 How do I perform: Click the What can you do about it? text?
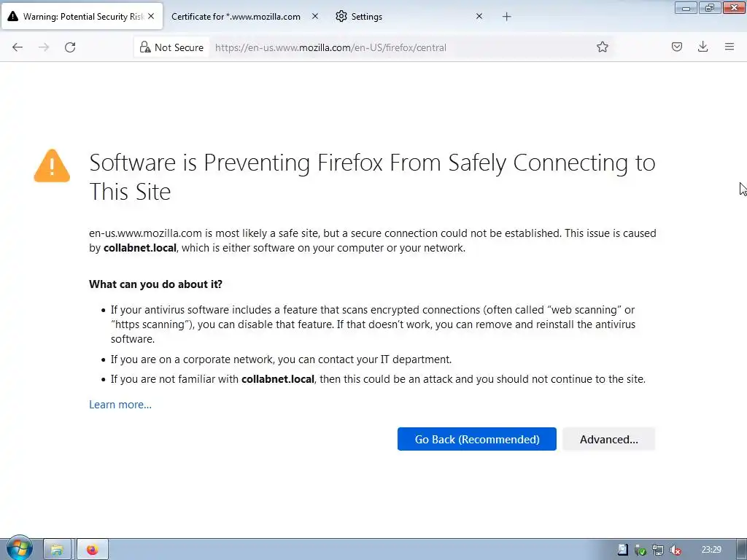pyautogui.click(x=156, y=284)
